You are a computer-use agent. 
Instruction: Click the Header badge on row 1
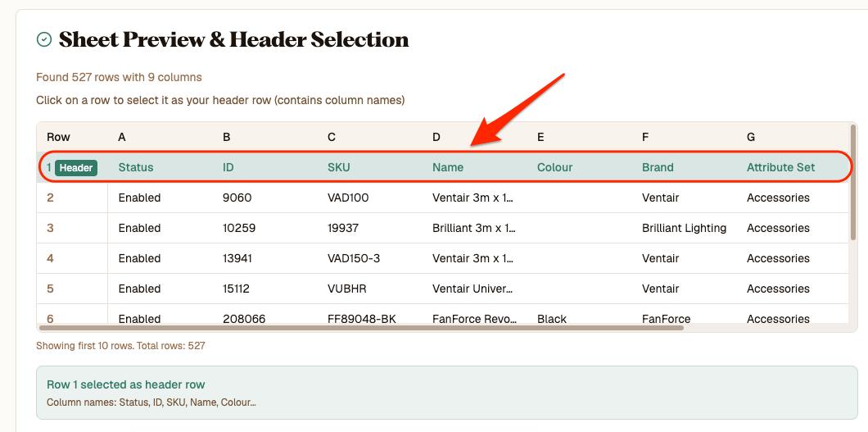click(x=76, y=168)
